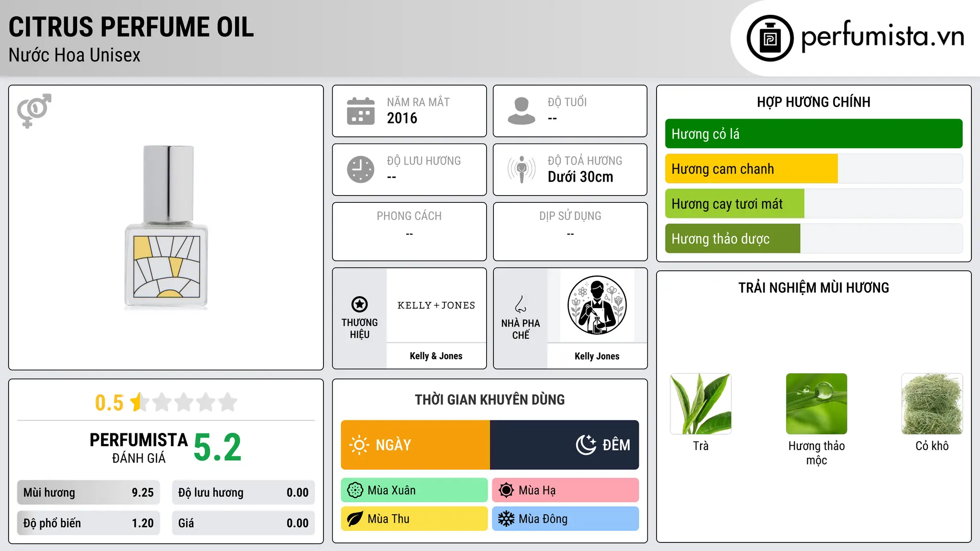Screen dimensions: 980x551
Task: Click the Độ phổ biến 1.20 score row
Action: [89, 523]
